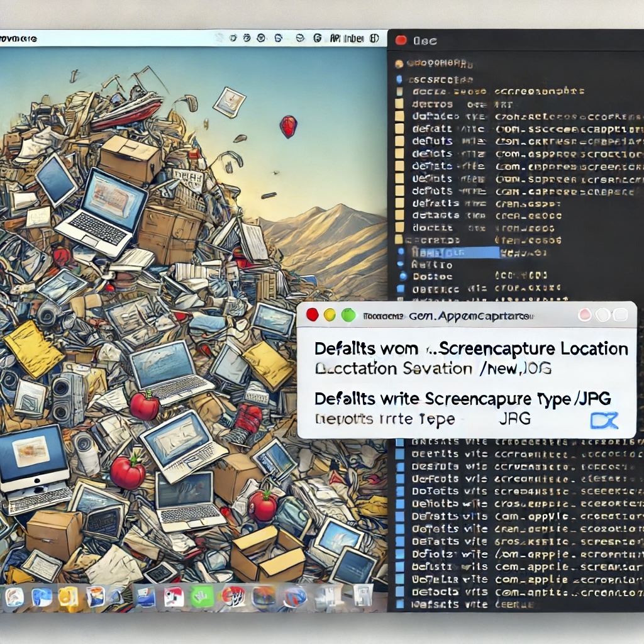Click the "Defaults write Screencapure Type /JPG" line
This screenshot has height=644, width=644.
click(x=462, y=398)
